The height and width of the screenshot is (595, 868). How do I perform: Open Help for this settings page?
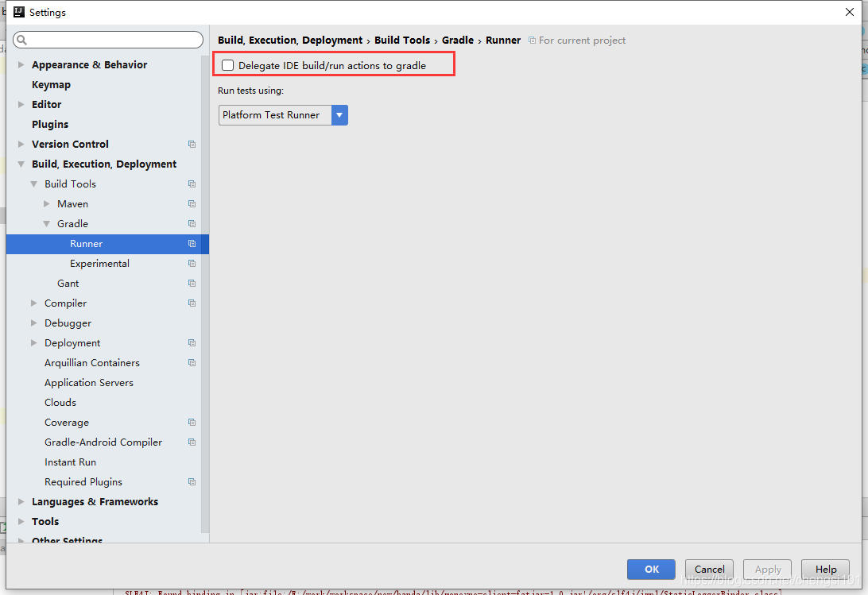[825, 569]
